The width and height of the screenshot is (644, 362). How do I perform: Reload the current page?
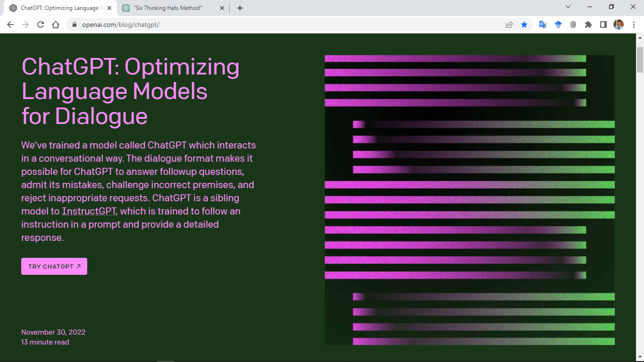click(41, 25)
